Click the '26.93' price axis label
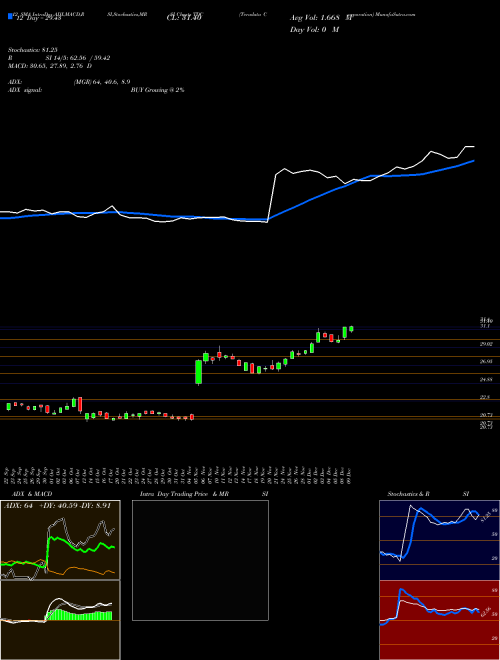 [x=487, y=362]
